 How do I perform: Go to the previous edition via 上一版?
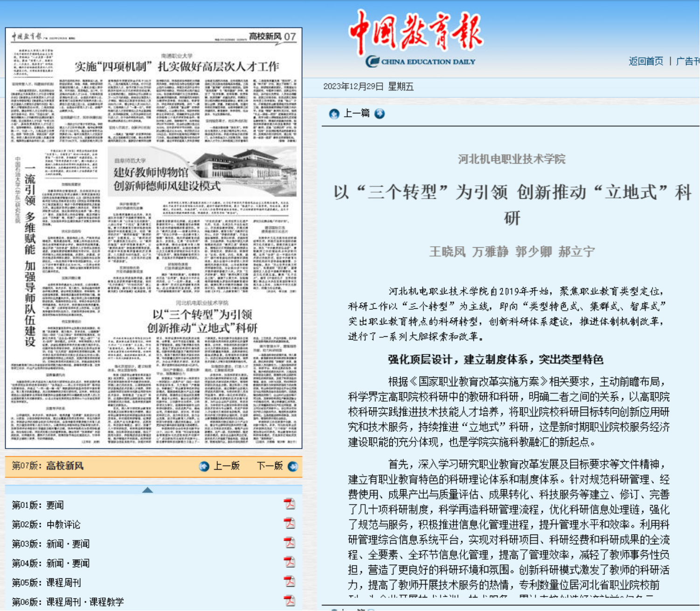227,466
